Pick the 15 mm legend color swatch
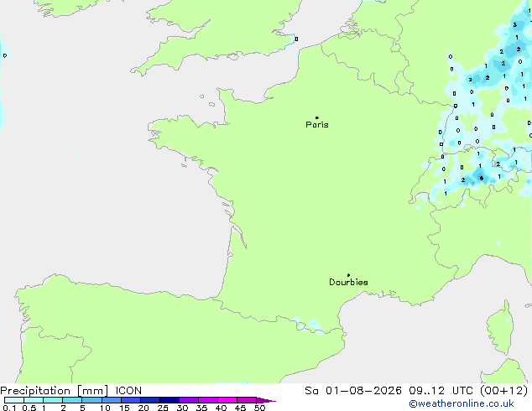Viewport: 532px width, 411px height. coord(130,400)
